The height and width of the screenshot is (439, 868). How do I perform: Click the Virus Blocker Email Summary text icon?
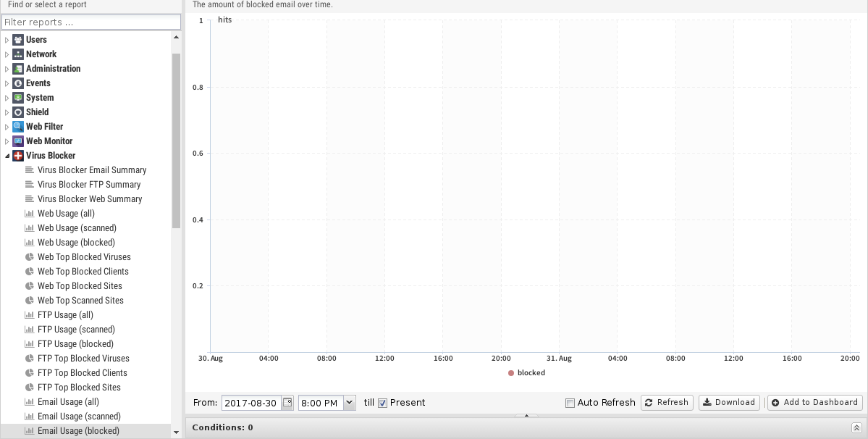click(30, 170)
